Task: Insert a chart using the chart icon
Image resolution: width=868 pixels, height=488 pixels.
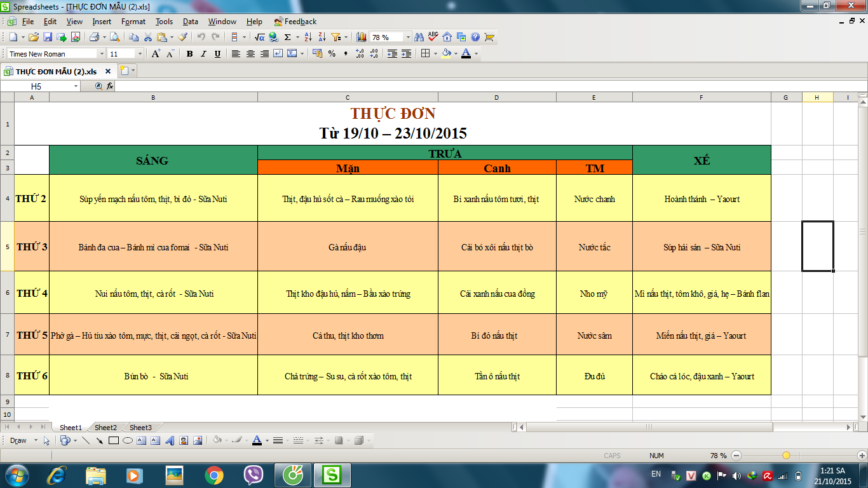Action: (362, 37)
